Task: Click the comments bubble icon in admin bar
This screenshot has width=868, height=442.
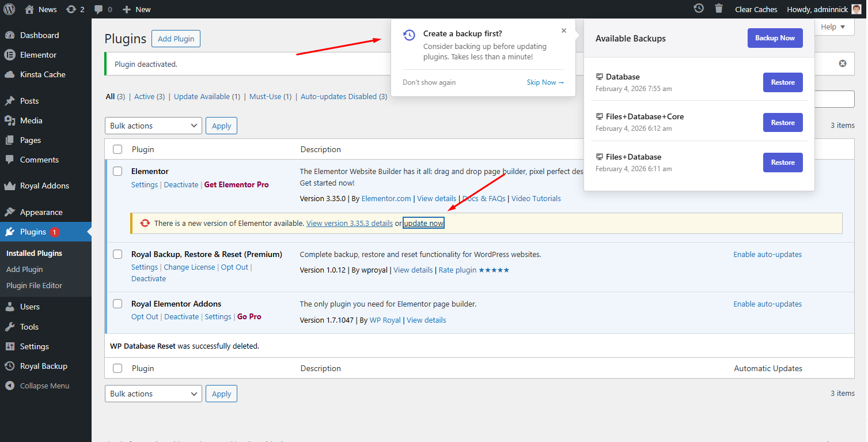Action: point(99,9)
